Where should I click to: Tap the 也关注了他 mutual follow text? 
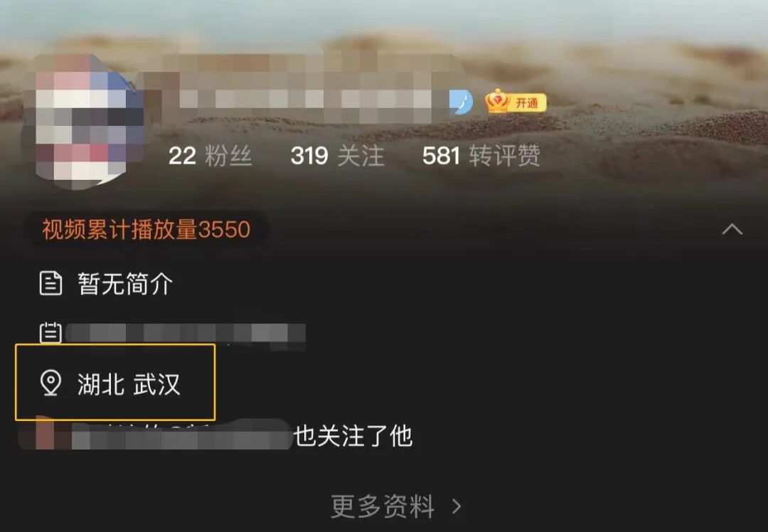click(353, 436)
